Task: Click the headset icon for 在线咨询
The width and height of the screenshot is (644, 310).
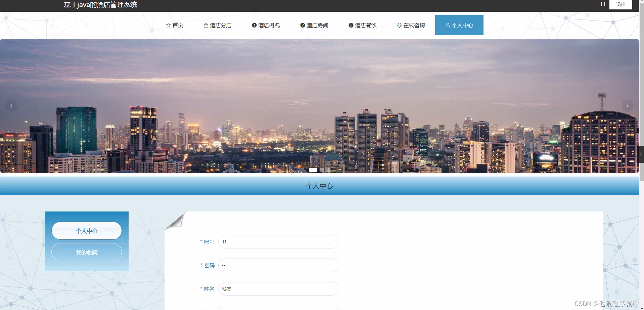Action: pos(399,25)
